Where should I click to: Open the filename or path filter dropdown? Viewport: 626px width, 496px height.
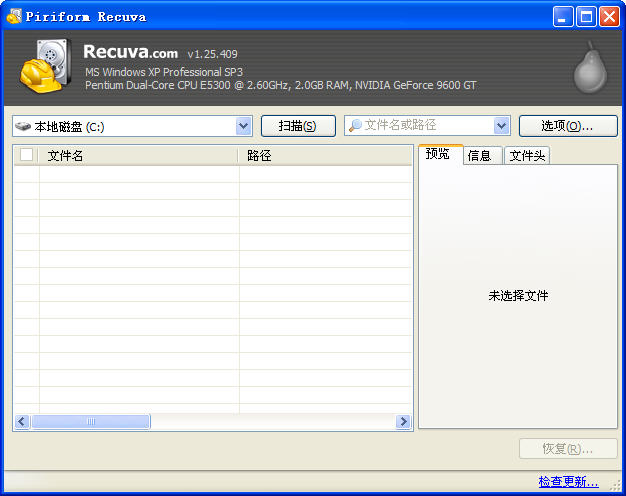coord(502,126)
